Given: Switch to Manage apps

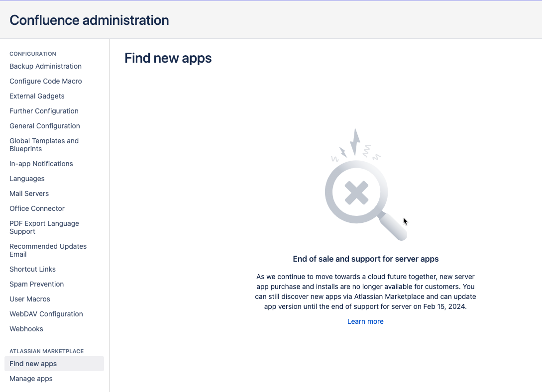Looking at the screenshot, I should pos(31,379).
